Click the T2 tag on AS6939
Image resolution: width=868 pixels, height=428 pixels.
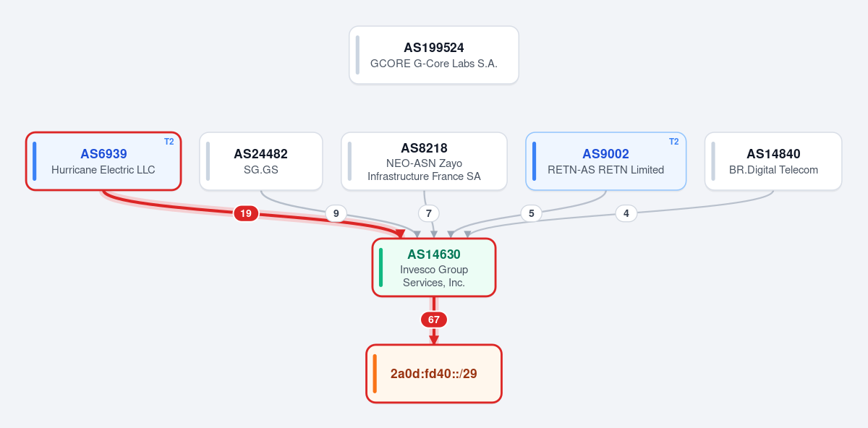tap(169, 142)
